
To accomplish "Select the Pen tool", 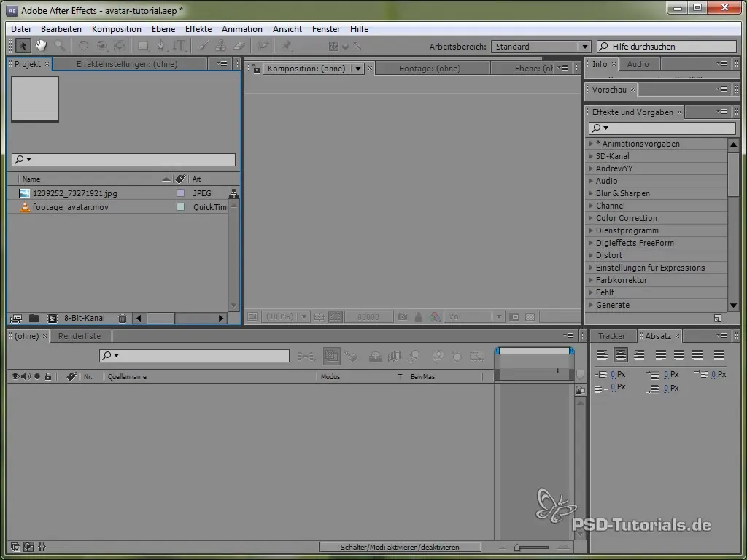I will pos(161,46).
